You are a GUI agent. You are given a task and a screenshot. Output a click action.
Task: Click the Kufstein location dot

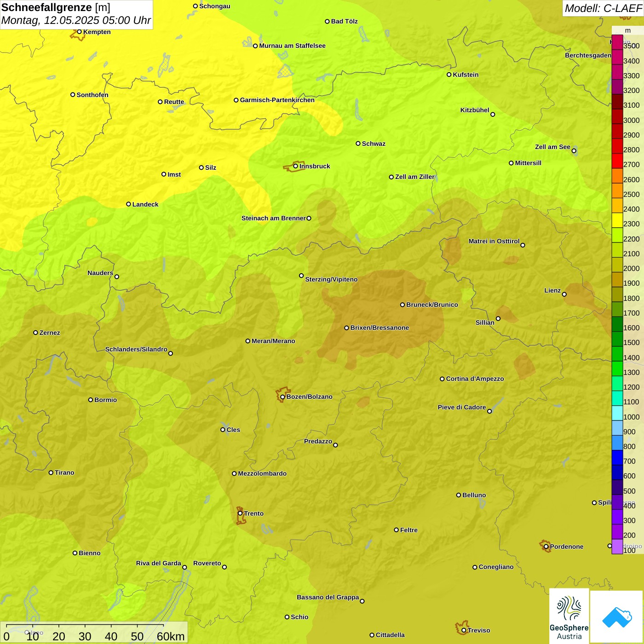[x=449, y=75]
